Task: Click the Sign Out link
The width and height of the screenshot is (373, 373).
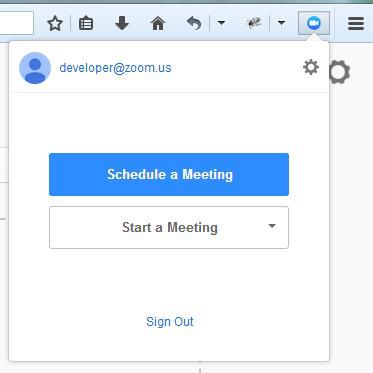Action: coord(170,322)
